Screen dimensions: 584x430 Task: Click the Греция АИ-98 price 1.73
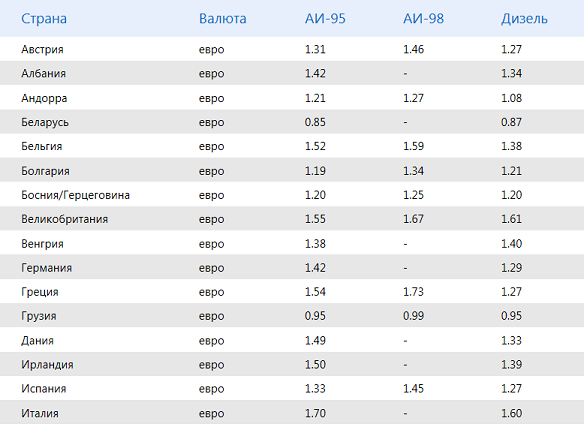click(413, 292)
